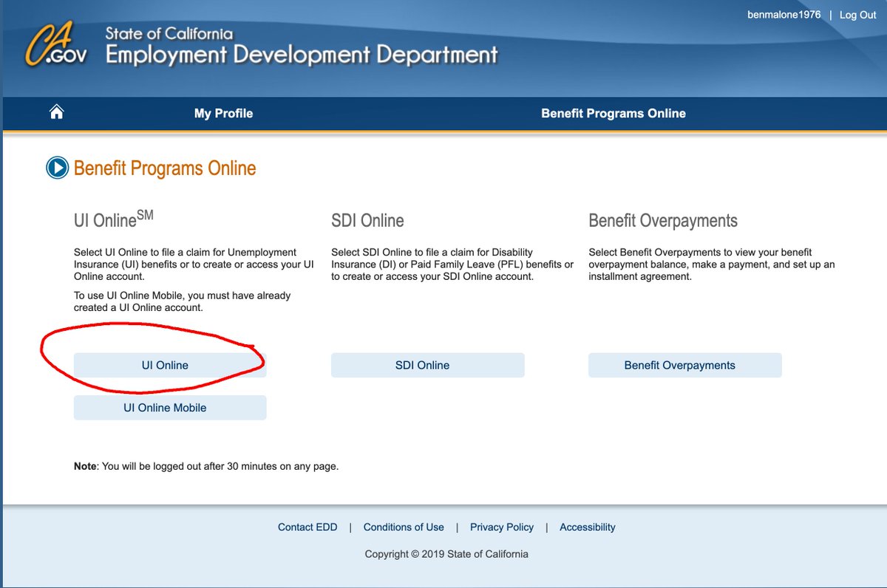Click the UI Online SM section heading
887x588 pixels.
(114, 219)
